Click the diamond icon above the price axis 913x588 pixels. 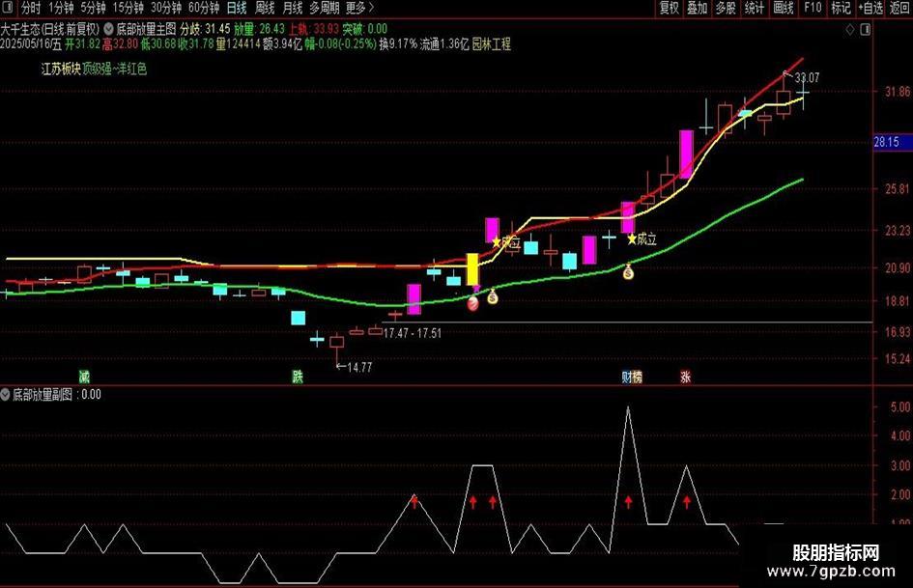[x=850, y=30]
